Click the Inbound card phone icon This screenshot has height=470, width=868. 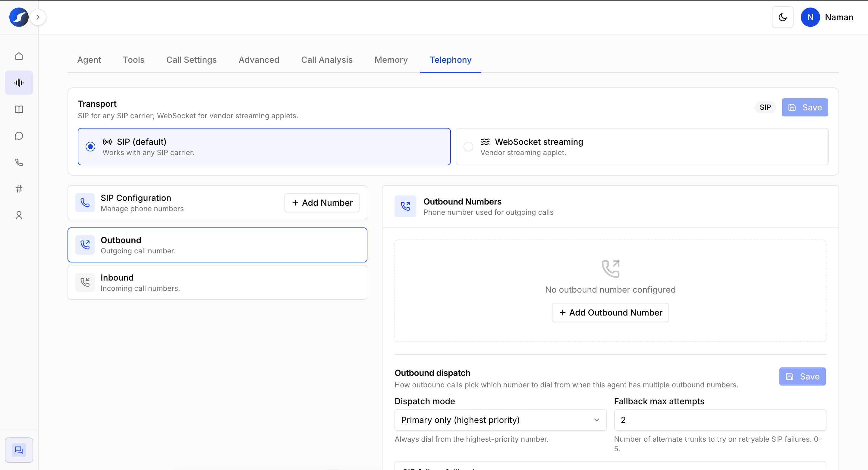[85, 282]
